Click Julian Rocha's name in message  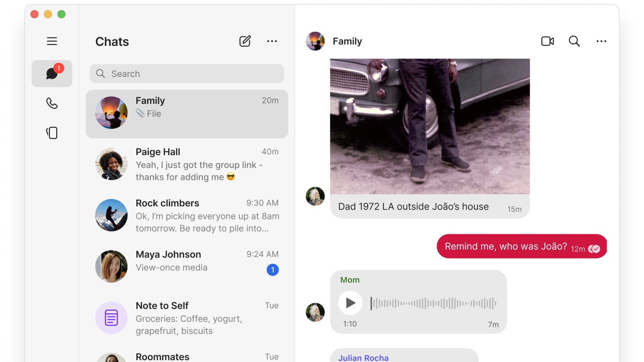[x=363, y=358]
